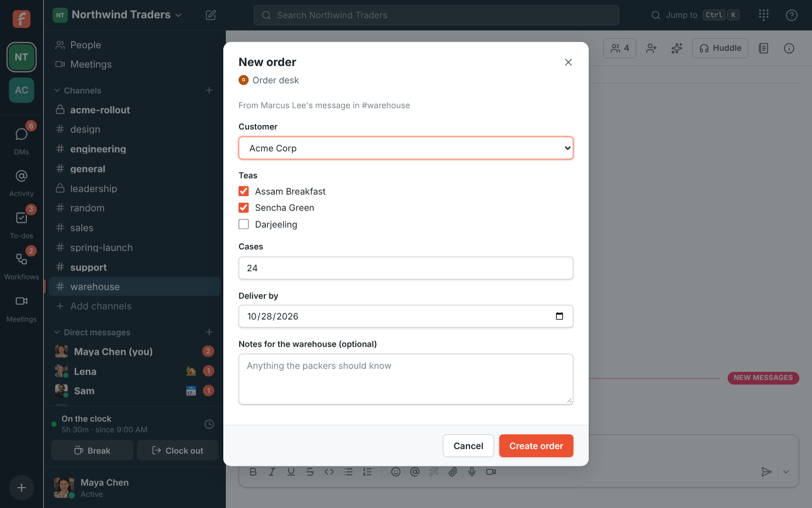This screenshot has width=812, height=508.
Task: Open the leadership private channel
Action: click(x=134, y=188)
